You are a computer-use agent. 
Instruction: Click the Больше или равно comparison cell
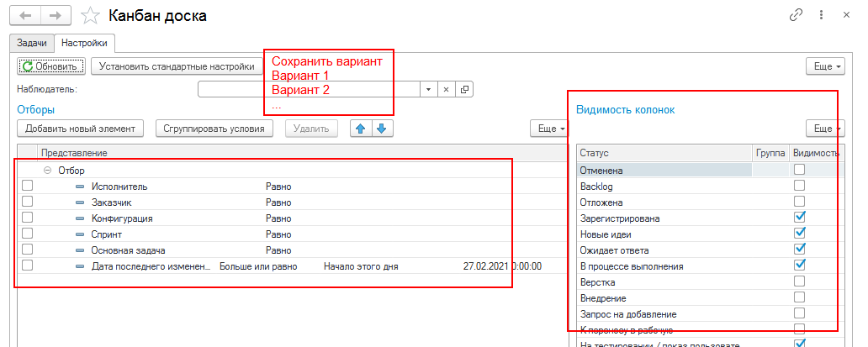point(258,266)
